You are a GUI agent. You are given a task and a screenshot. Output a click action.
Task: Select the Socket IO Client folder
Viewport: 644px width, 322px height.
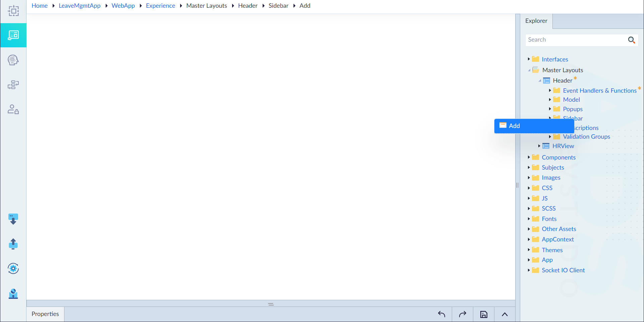(x=563, y=270)
